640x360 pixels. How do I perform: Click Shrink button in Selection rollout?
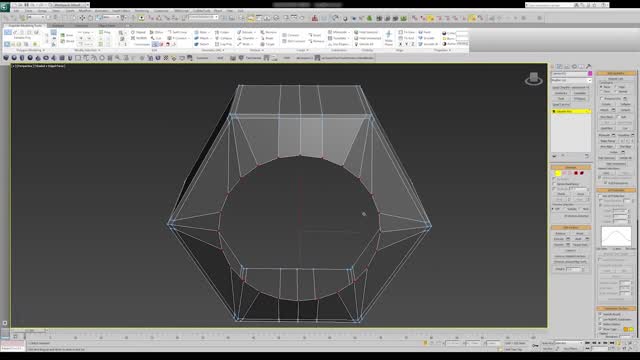pyautogui.click(x=562, y=194)
